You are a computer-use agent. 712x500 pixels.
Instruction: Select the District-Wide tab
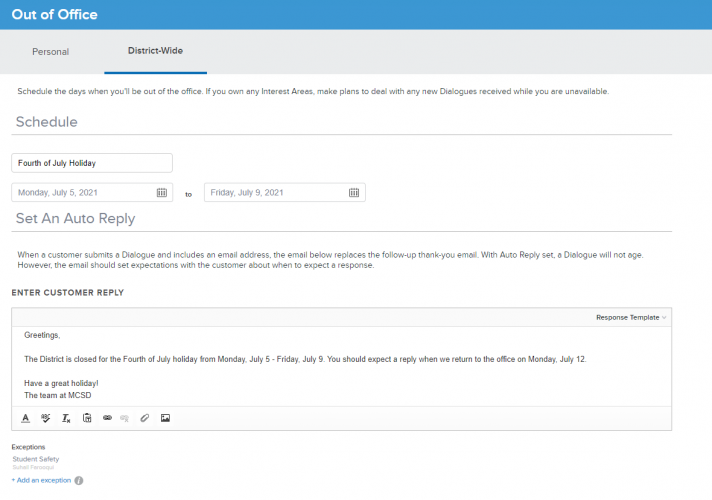[x=155, y=51]
